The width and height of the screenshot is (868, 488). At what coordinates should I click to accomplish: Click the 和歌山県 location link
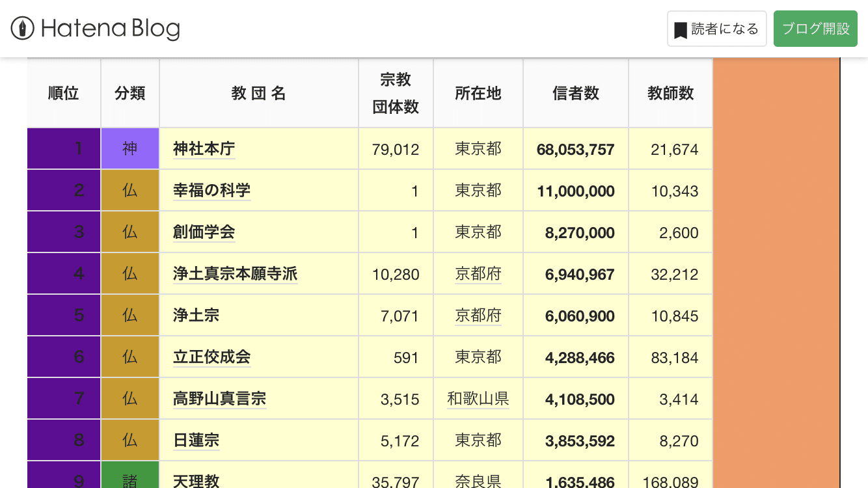point(478,399)
